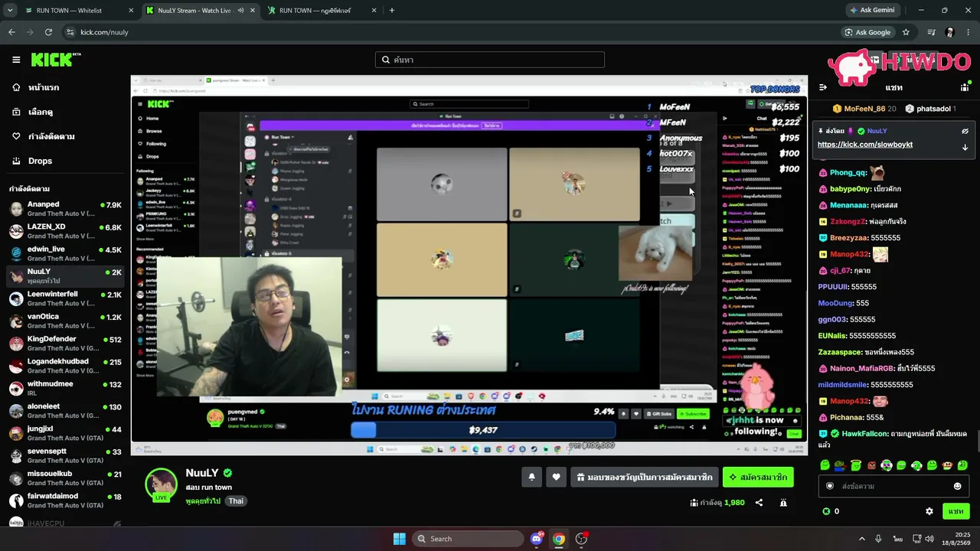Open the emoji picker in chat

click(957, 486)
